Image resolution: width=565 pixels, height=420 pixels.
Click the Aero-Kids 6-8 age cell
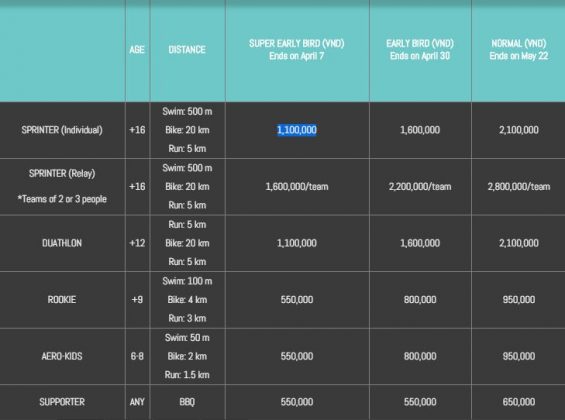pos(137,356)
